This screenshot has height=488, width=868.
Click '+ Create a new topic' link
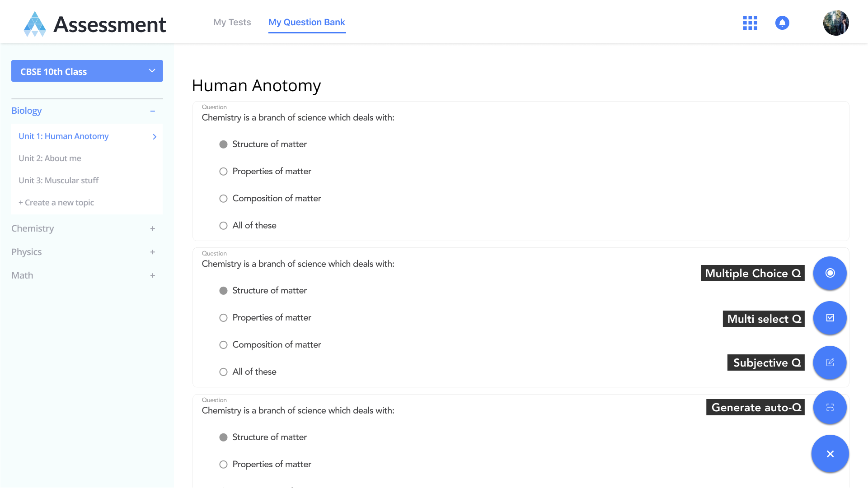(56, 203)
